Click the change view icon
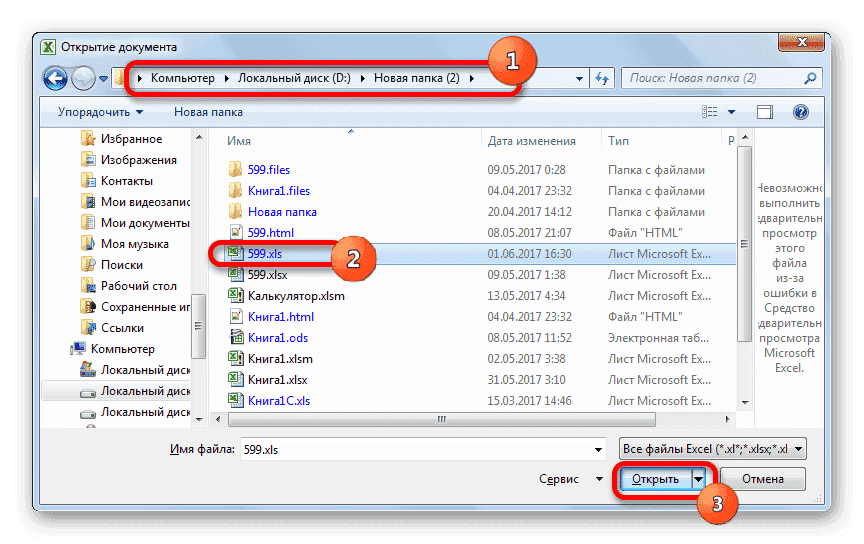 (709, 112)
